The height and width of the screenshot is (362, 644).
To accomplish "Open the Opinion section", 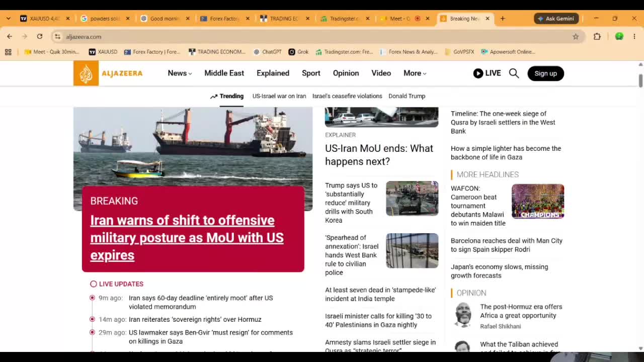I will tap(346, 73).
